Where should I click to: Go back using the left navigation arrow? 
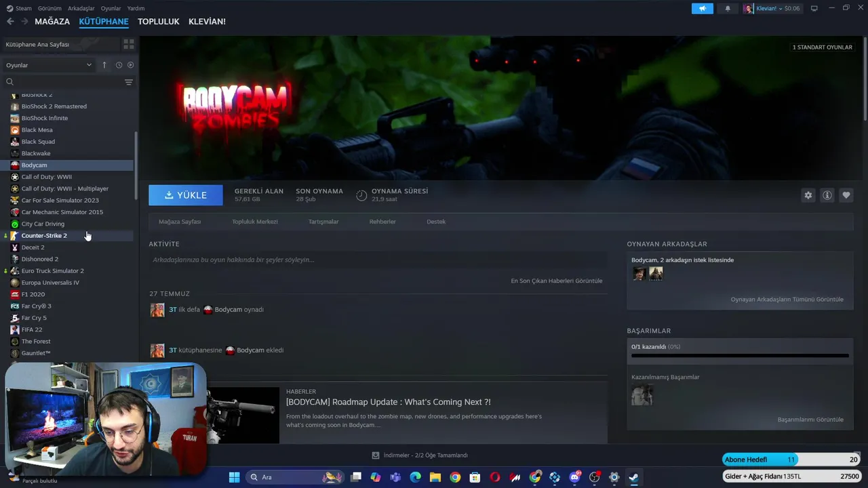pyautogui.click(x=10, y=22)
